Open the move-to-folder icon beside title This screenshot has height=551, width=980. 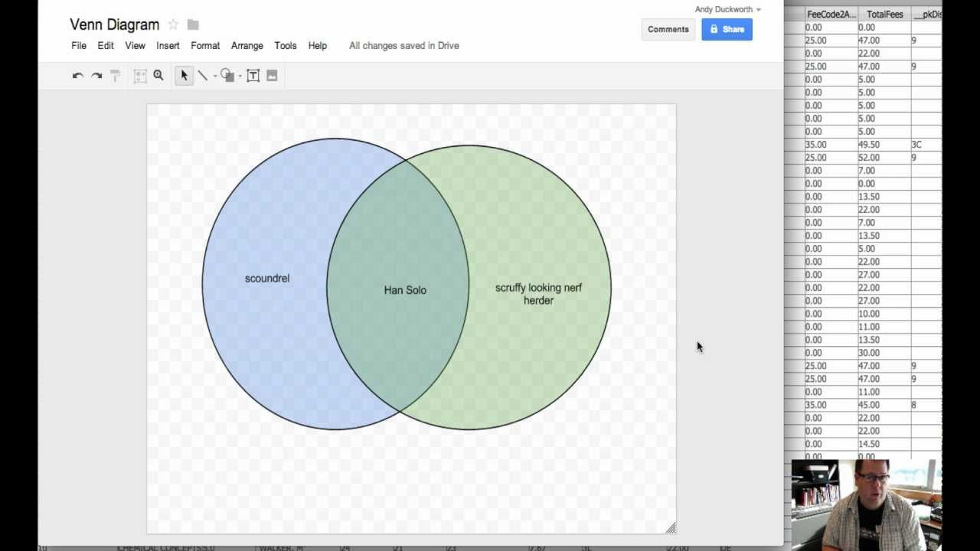click(x=193, y=24)
